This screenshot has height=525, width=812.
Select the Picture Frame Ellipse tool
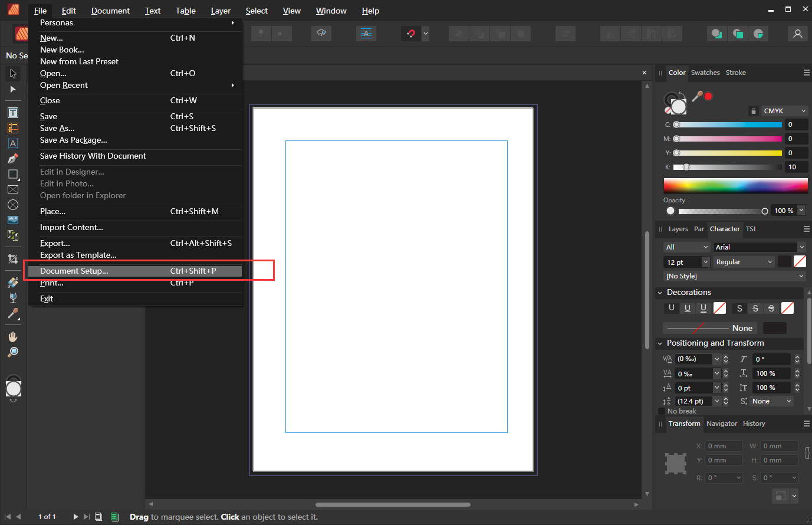(13, 205)
